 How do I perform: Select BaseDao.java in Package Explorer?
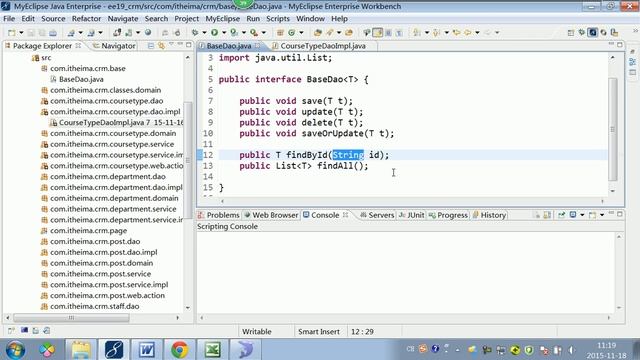coord(81,79)
